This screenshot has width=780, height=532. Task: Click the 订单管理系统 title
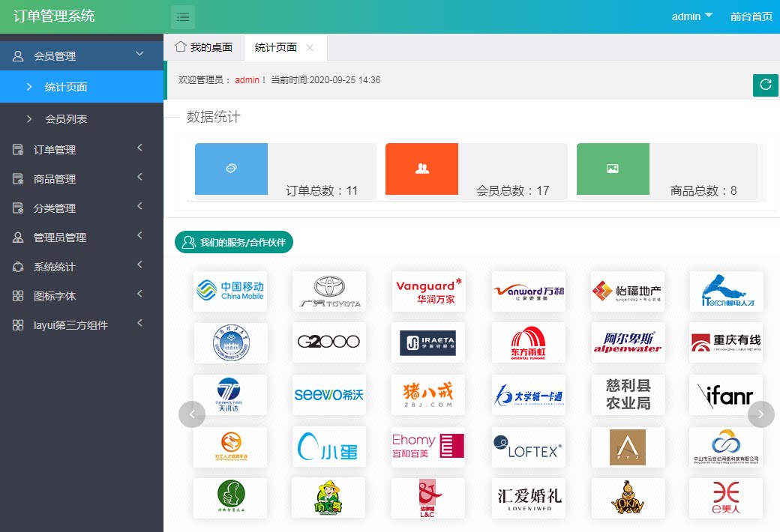click(x=54, y=16)
